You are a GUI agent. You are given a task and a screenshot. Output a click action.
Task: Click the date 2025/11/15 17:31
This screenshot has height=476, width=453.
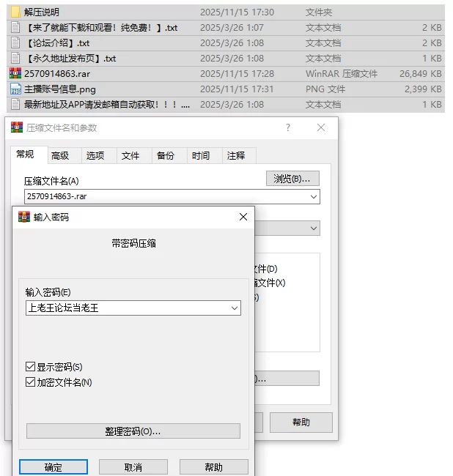[x=237, y=89]
